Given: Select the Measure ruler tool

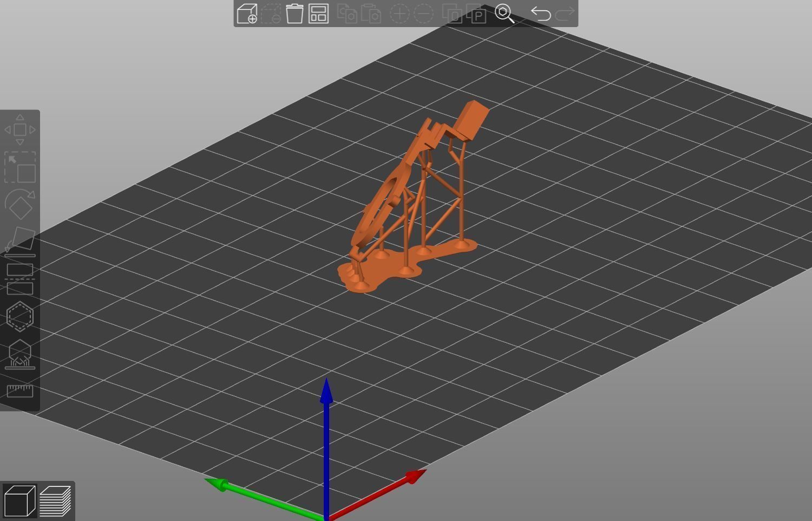Looking at the screenshot, I should click(20, 390).
